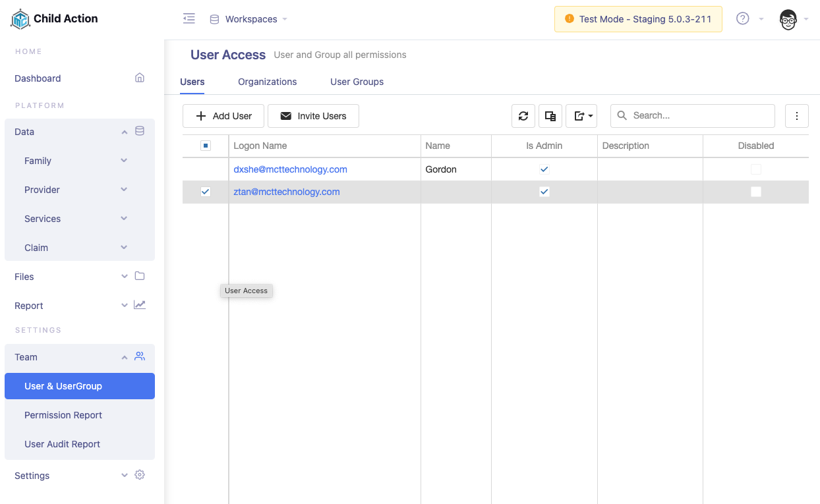The width and height of the screenshot is (820, 504).
Task: Open the three-dot more options menu
Action: pos(796,116)
